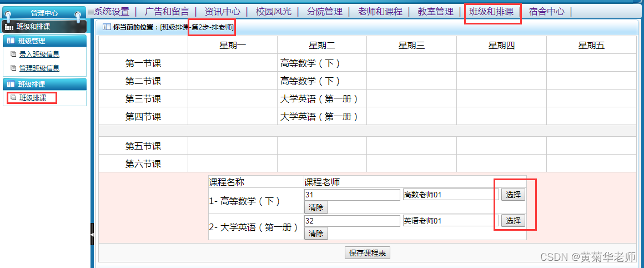The width and height of the screenshot is (644, 268).
Task: Click the 保存课程表 button
Action: coord(367,253)
